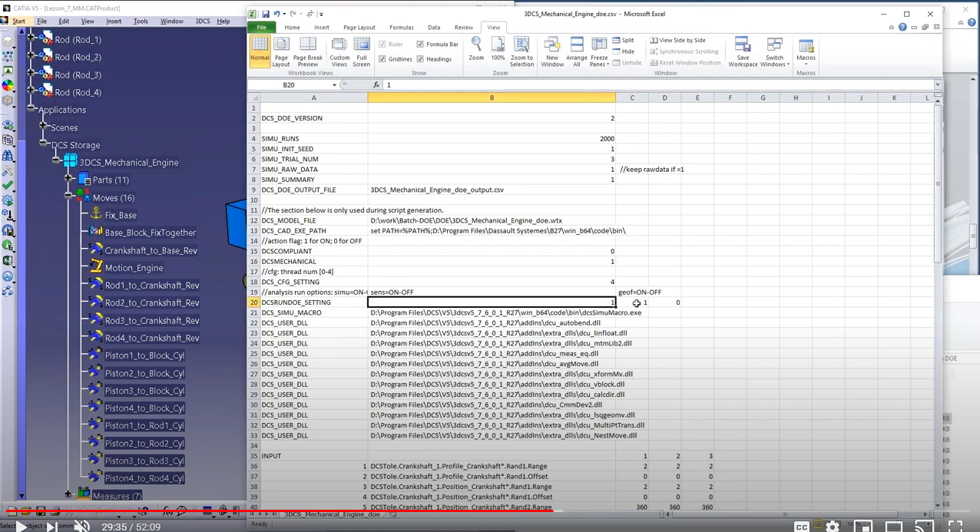Viewport: 980px width, 532px height.
Task: Click the Insert Function fx button
Action: [x=376, y=84]
